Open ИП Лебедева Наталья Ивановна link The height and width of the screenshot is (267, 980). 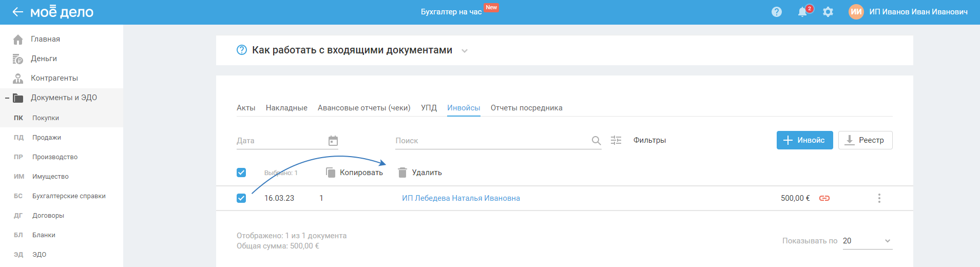[x=461, y=198]
